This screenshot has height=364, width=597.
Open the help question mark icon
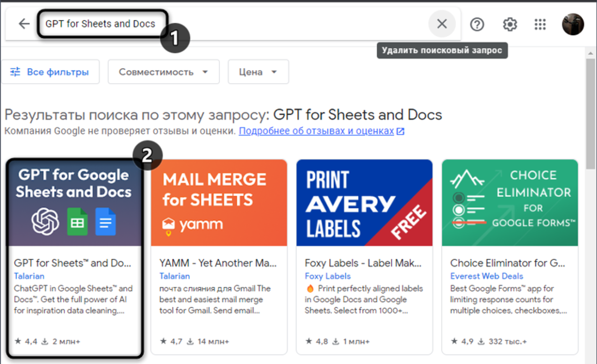(477, 24)
